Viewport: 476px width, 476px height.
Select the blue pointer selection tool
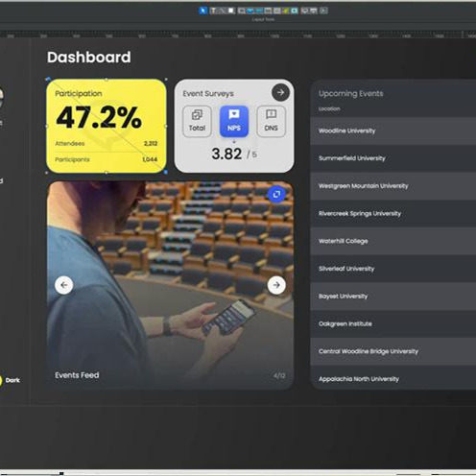point(203,11)
